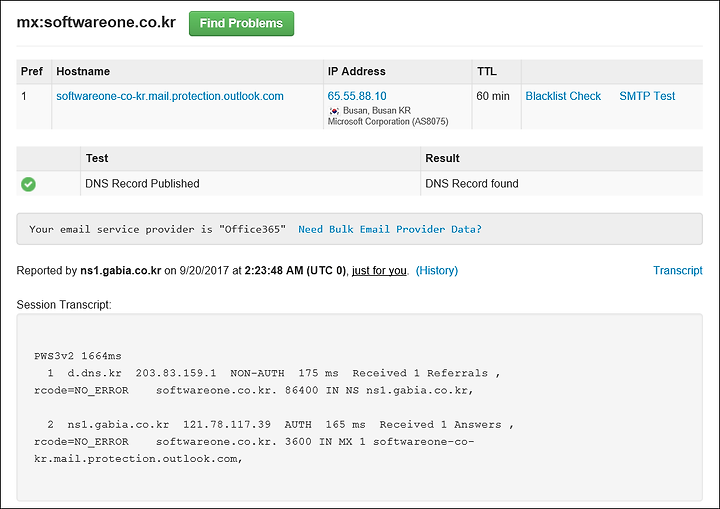Screen dimensions: 720x509
Task: Start the SMTP Test
Action: pos(647,96)
